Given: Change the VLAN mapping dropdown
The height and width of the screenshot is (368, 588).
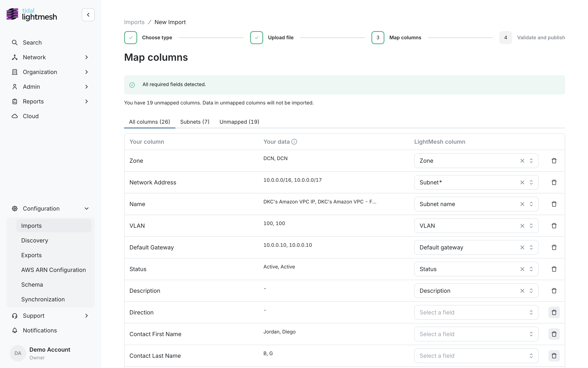Looking at the screenshot, I should point(476,226).
